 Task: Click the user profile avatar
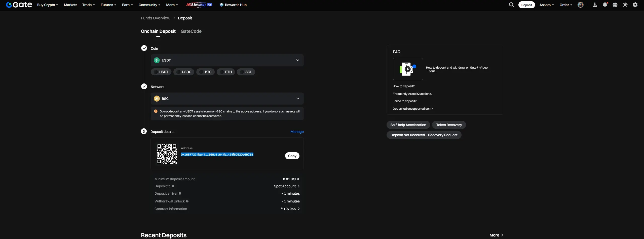pyautogui.click(x=580, y=5)
